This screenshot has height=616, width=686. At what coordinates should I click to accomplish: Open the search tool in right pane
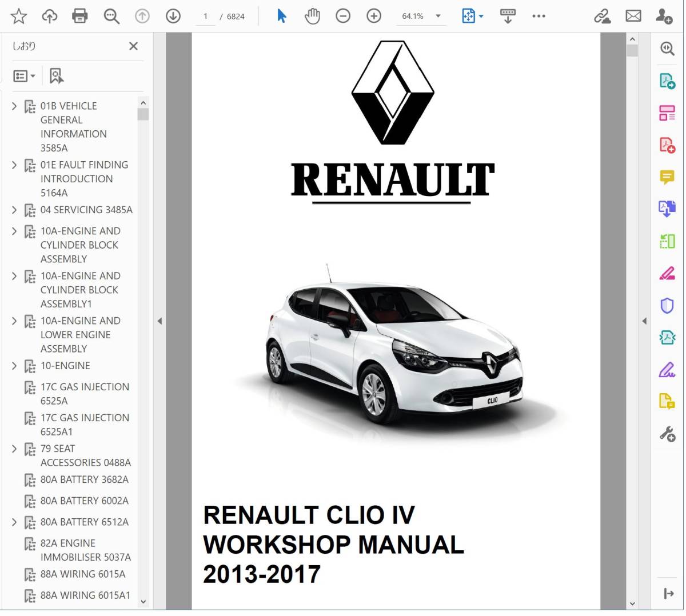[x=667, y=49]
